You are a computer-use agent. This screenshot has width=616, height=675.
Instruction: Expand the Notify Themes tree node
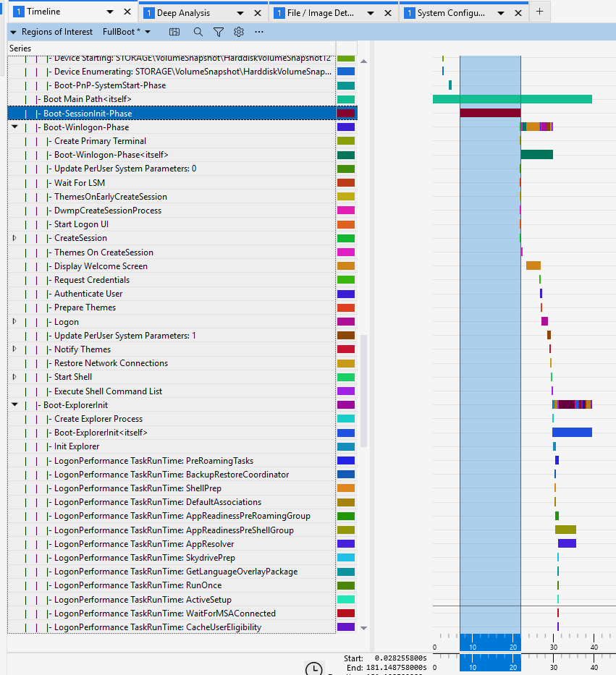pos(14,349)
